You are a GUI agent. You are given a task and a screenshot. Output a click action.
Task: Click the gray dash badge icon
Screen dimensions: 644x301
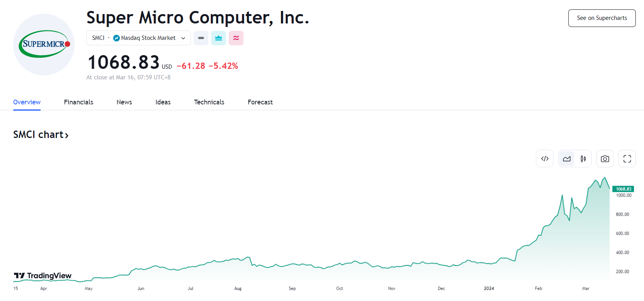tap(201, 38)
